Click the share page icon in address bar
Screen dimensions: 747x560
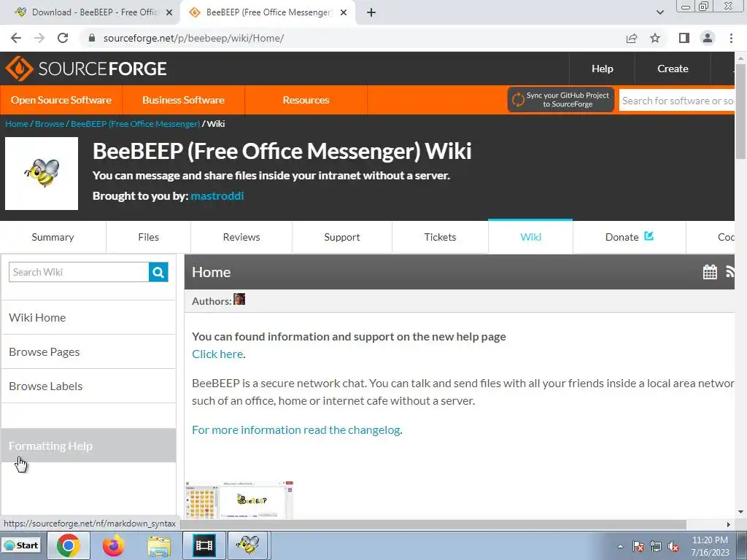tap(632, 38)
